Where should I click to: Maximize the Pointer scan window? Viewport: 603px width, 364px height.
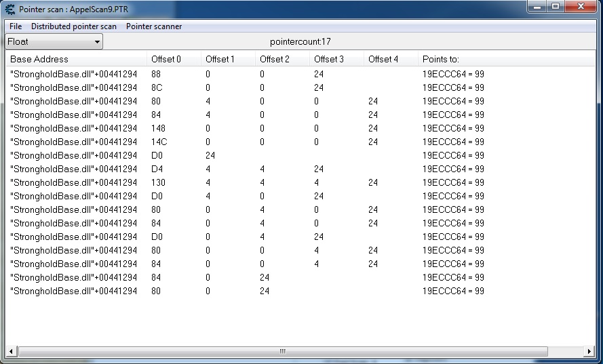(x=556, y=7)
